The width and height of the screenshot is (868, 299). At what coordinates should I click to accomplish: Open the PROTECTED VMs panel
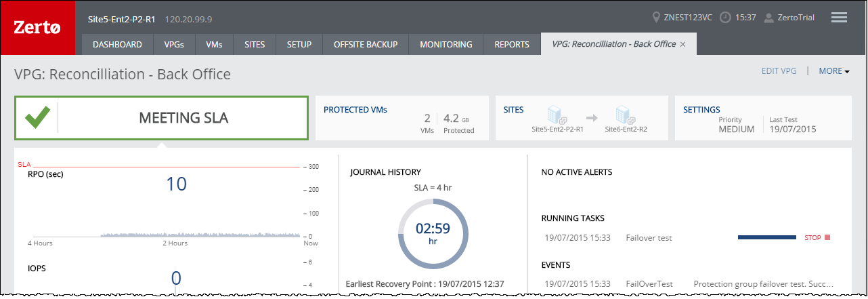(402, 118)
